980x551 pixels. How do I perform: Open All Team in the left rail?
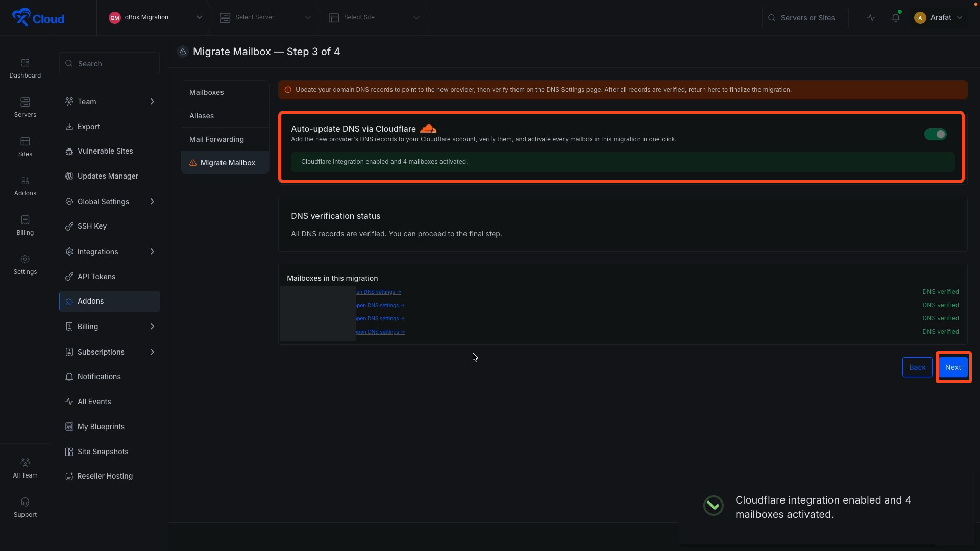[x=25, y=468]
